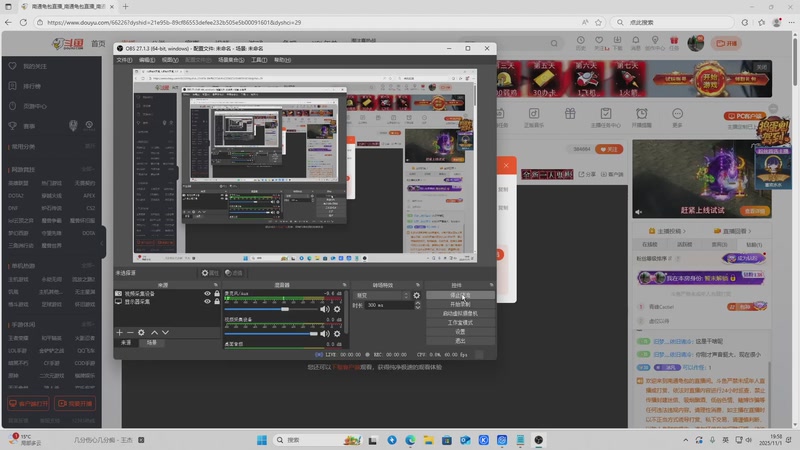Image resolution: width=800 pixels, height=450 pixels.
Task: Click Douyu logo in page header
Action: pos(67,44)
